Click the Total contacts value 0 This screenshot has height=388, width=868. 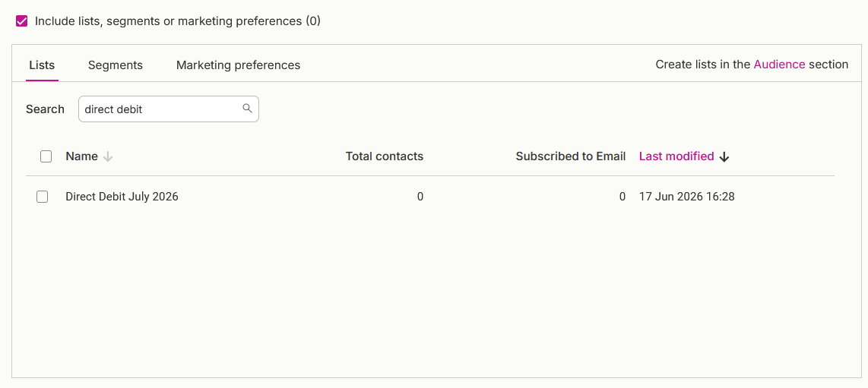click(x=420, y=196)
